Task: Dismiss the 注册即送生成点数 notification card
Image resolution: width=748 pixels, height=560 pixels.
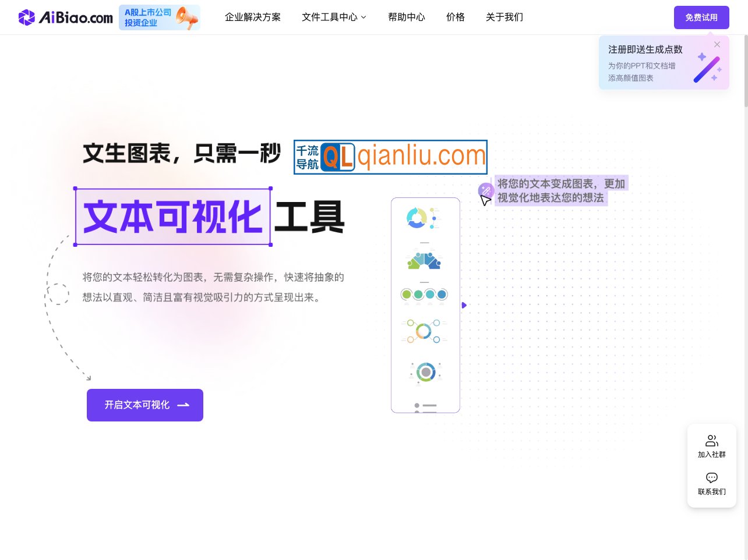Action: (717, 44)
